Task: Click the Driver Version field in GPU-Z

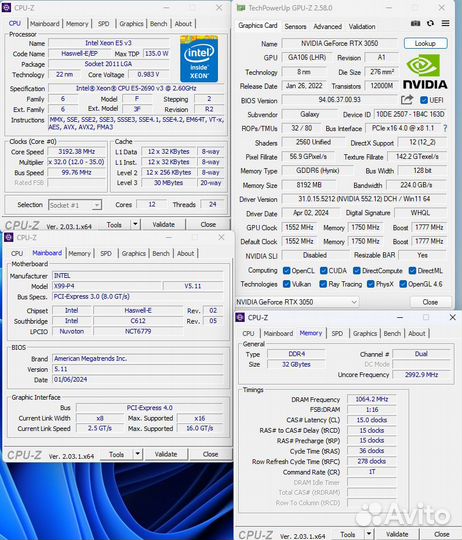Action: (364, 199)
